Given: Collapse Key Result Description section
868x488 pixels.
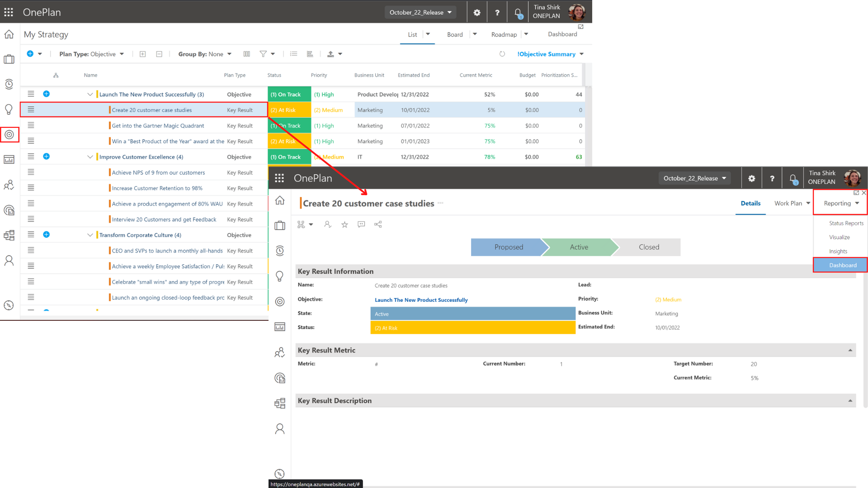Looking at the screenshot, I should click(x=850, y=401).
